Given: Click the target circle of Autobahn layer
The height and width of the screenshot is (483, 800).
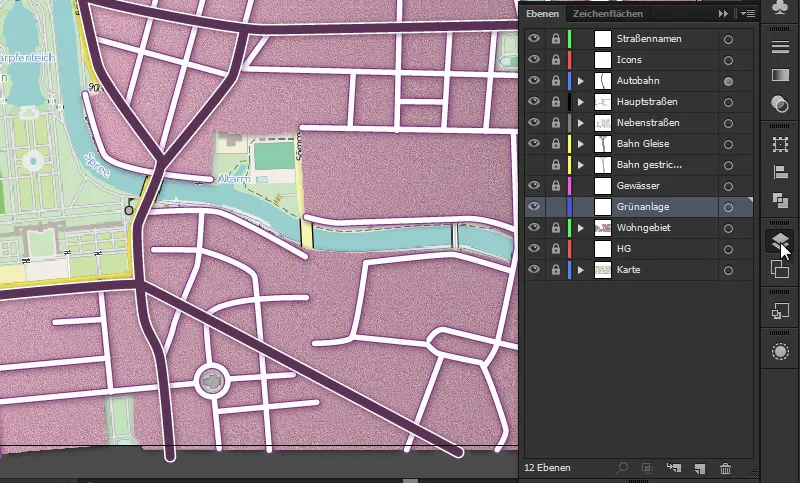Looking at the screenshot, I should 728,81.
